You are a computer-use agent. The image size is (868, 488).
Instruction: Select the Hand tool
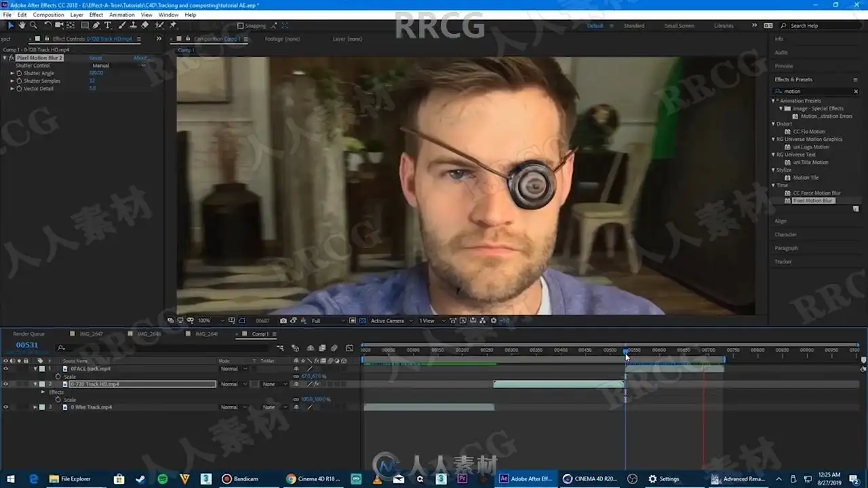click(22, 25)
